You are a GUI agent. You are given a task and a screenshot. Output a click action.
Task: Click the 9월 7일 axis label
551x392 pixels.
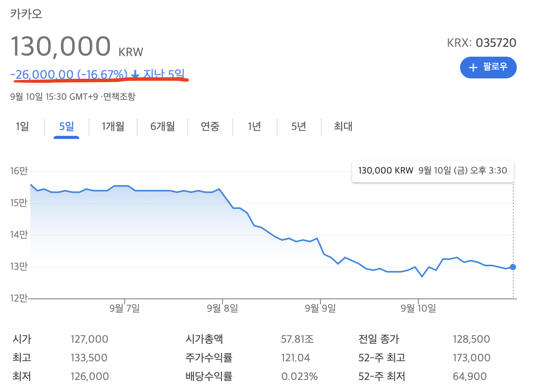tap(124, 308)
